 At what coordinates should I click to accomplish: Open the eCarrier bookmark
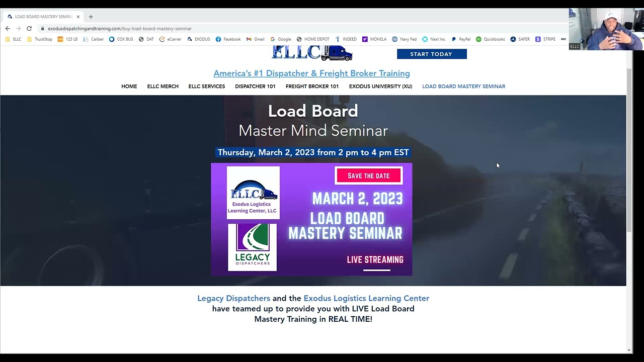click(x=171, y=39)
